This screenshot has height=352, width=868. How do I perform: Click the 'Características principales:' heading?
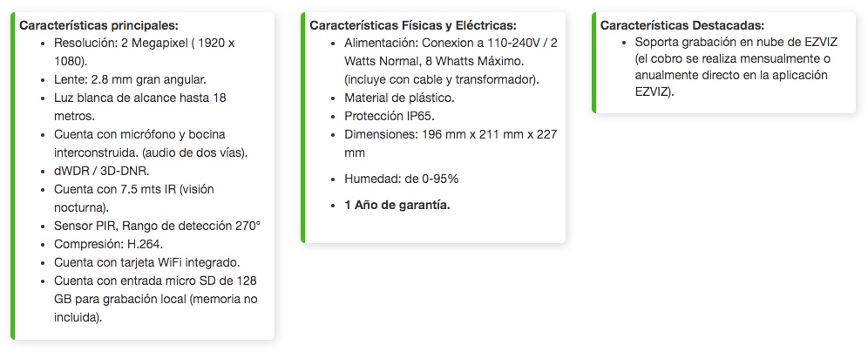[x=99, y=25]
